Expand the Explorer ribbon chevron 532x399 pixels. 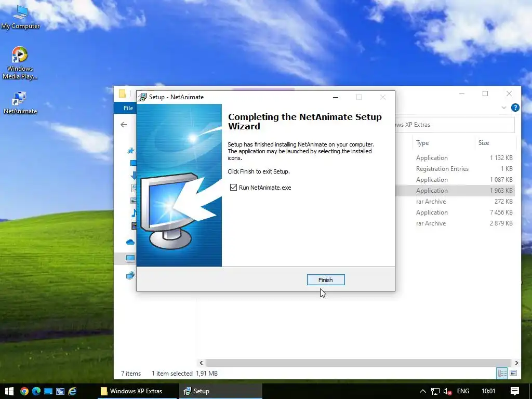504,108
